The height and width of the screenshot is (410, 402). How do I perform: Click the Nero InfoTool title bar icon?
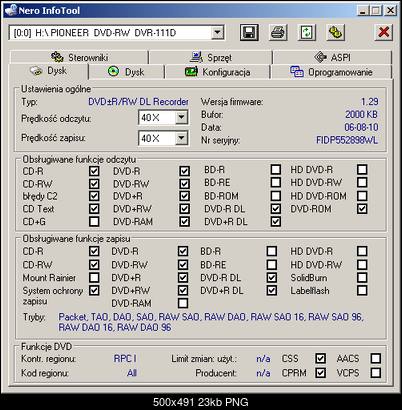coord(11,10)
